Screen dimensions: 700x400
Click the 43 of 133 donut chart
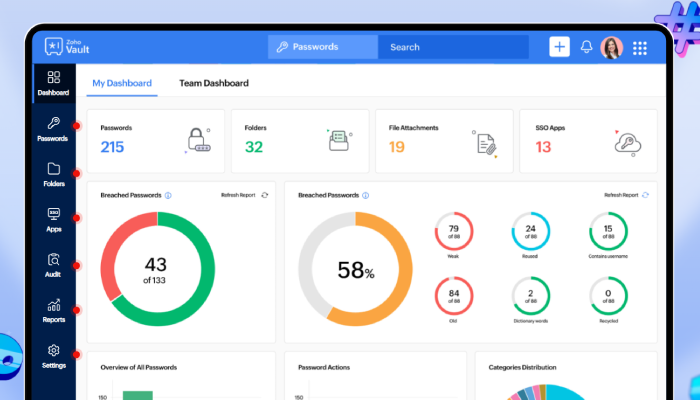click(x=158, y=269)
